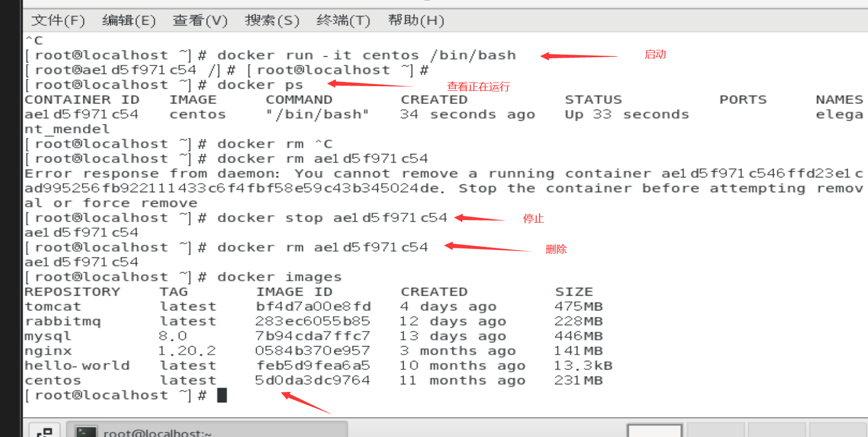Click '4 days ago' in tomcat row

[x=448, y=307]
